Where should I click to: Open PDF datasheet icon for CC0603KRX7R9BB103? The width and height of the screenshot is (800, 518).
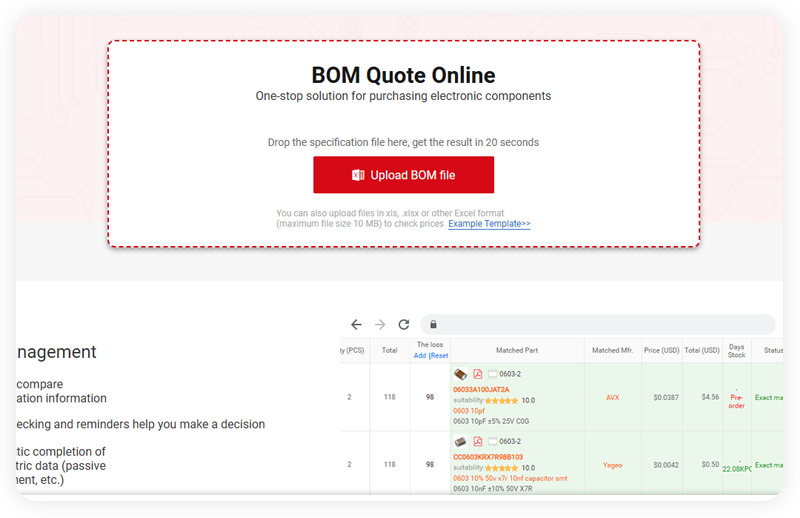[x=478, y=442]
